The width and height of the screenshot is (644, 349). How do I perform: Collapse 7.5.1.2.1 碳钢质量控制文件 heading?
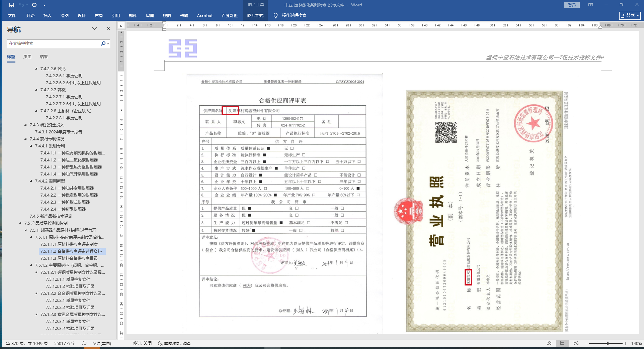click(x=36, y=272)
